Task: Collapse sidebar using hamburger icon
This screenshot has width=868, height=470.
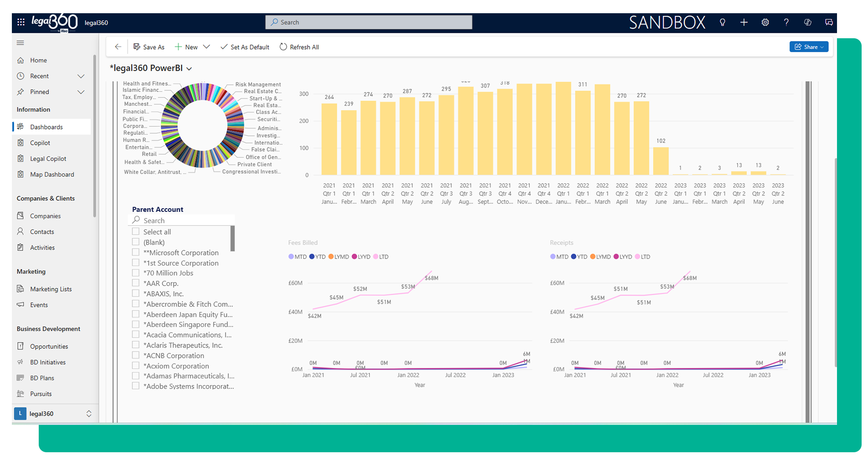Action: [21, 43]
